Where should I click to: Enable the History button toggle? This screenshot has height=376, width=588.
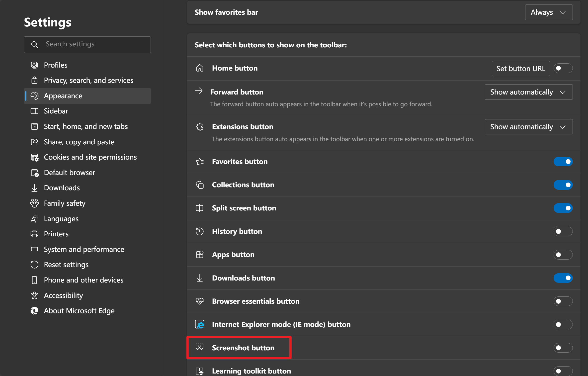[x=563, y=231]
